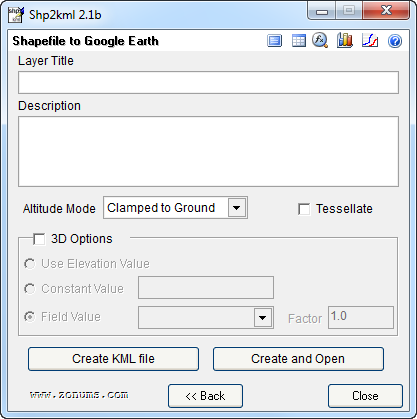417x419 pixels.
Task: Choose the Field Value radio button
Action: tap(30, 317)
